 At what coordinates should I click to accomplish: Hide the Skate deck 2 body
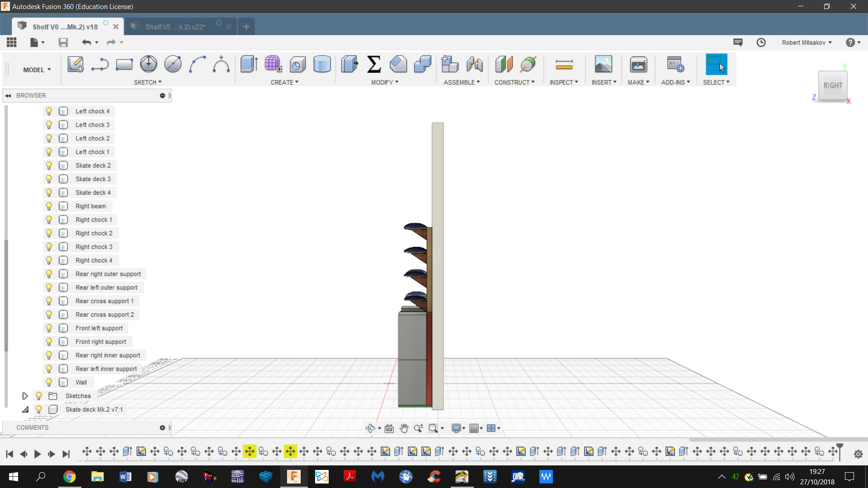pos(49,165)
